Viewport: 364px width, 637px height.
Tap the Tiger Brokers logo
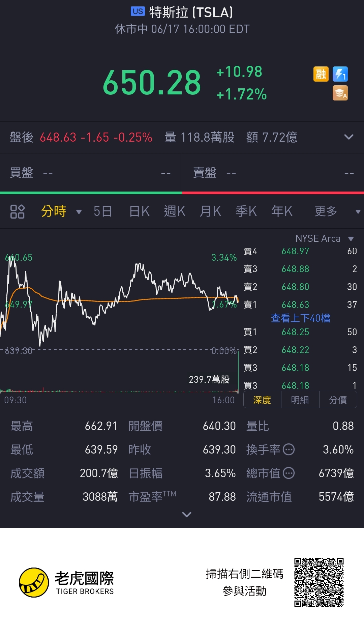[66, 582]
